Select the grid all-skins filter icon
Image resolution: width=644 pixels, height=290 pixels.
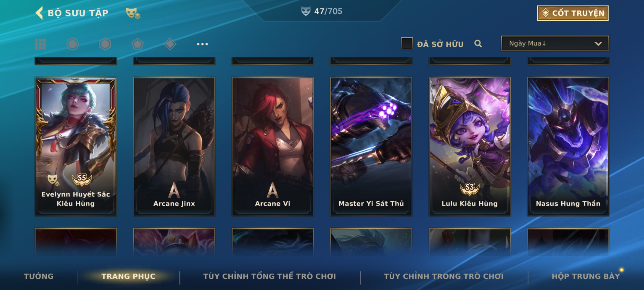[40, 44]
